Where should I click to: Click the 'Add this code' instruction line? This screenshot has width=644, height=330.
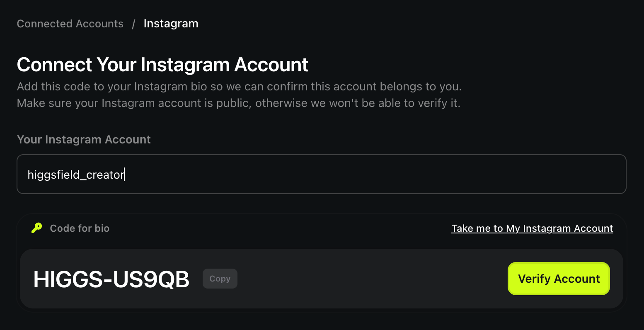tap(239, 87)
